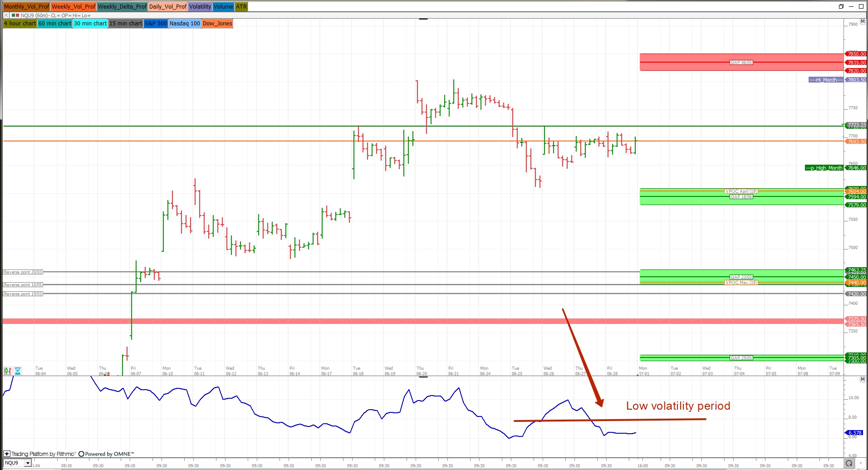Image resolution: width=868 pixels, height=470 pixels.
Task: Click the Reverse point 10/05 label
Action: (23, 285)
